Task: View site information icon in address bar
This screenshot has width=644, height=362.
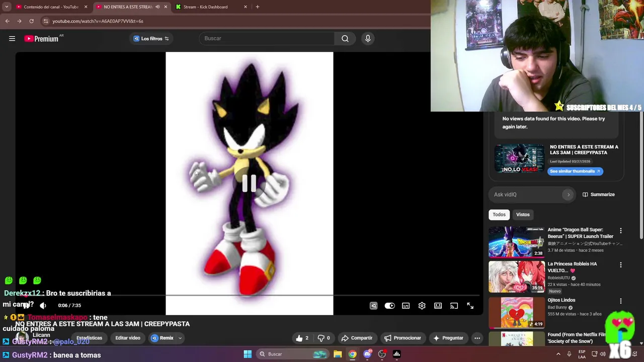Action: 46,21
